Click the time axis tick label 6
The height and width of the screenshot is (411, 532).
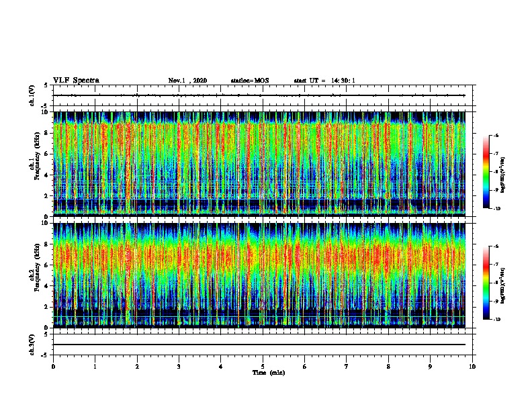pyautogui.click(x=304, y=367)
